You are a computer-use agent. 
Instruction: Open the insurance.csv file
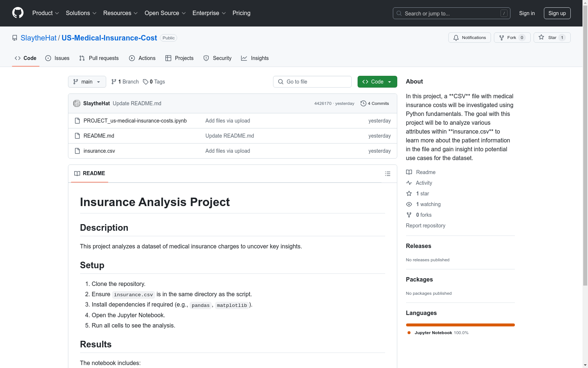tap(99, 151)
